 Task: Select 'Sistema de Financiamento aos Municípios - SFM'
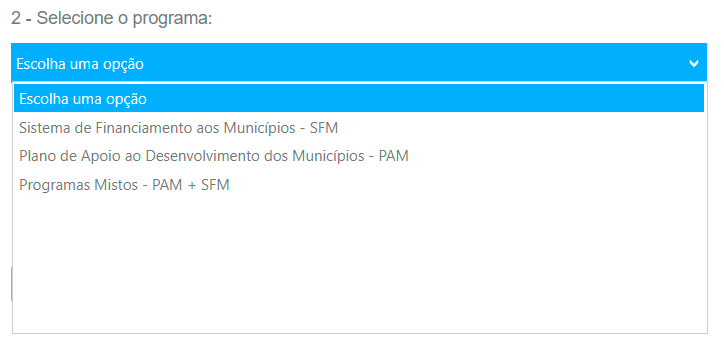359,128
